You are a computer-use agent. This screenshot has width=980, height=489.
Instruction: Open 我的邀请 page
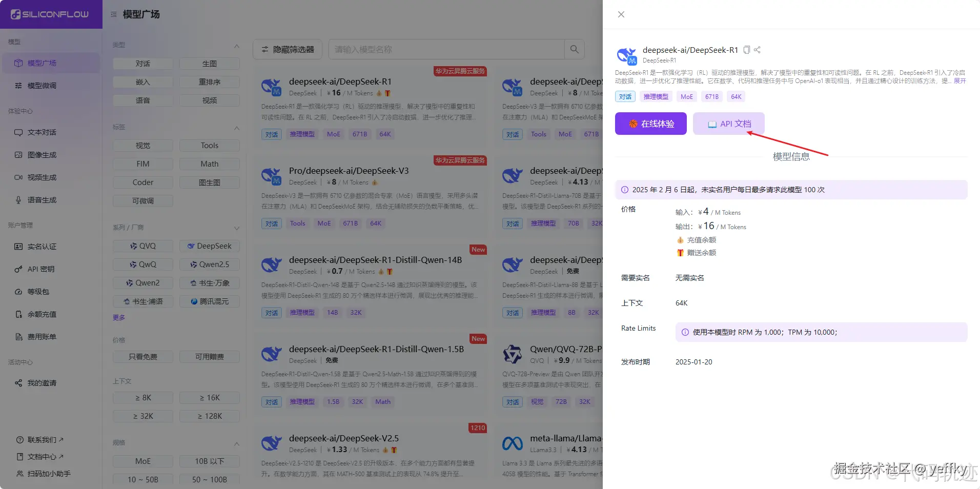click(x=50, y=383)
